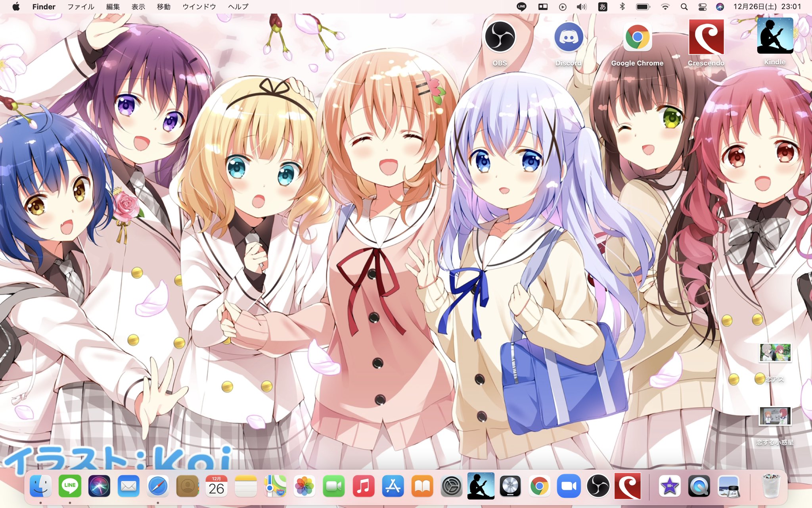The height and width of the screenshot is (508, 812).
Task: Select the OBS desktop shortcut
Action: tap(500, 37)
